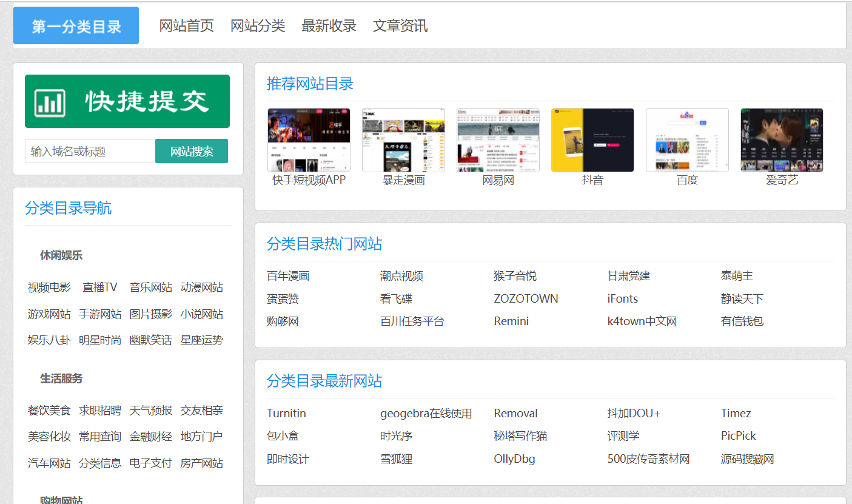
Task: Open geogebra在线使用 link
Action: tap(426, 414)
